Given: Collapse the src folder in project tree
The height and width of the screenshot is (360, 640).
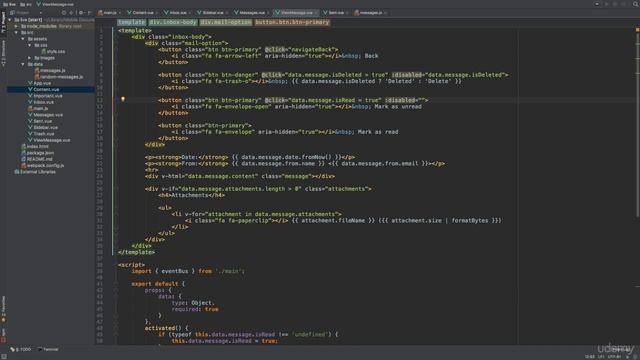Looking at the screenshot, I should click(17, 32).
